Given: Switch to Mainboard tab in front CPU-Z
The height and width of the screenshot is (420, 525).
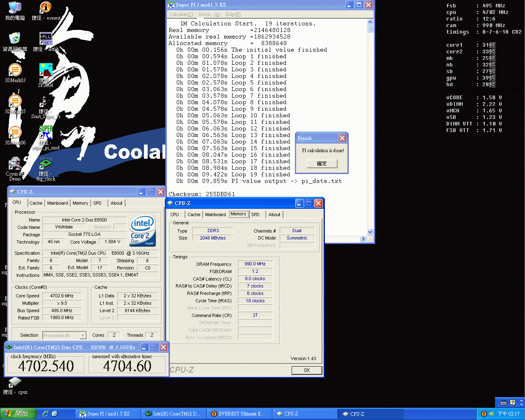Looking at the screenshot, I should pos(215,215).
